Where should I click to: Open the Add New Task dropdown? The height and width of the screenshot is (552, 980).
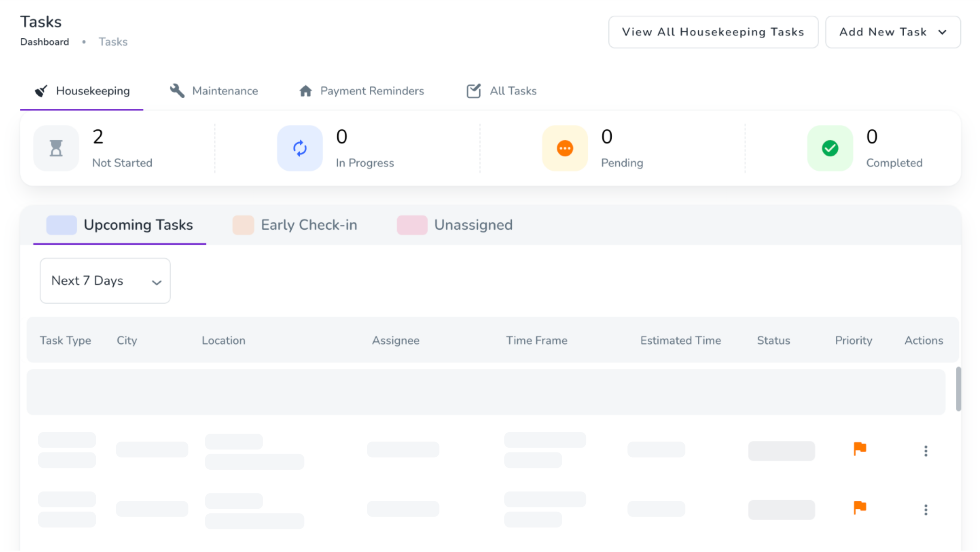point(892,32)
